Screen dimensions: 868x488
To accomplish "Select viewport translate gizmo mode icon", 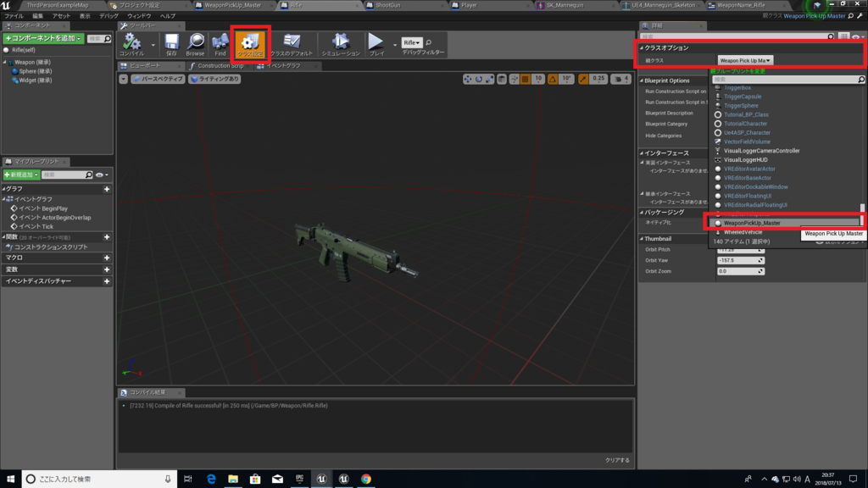I will point(468,79).
